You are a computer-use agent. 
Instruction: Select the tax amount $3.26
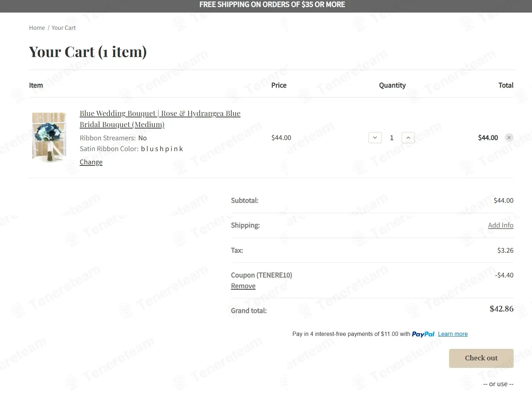505,250
